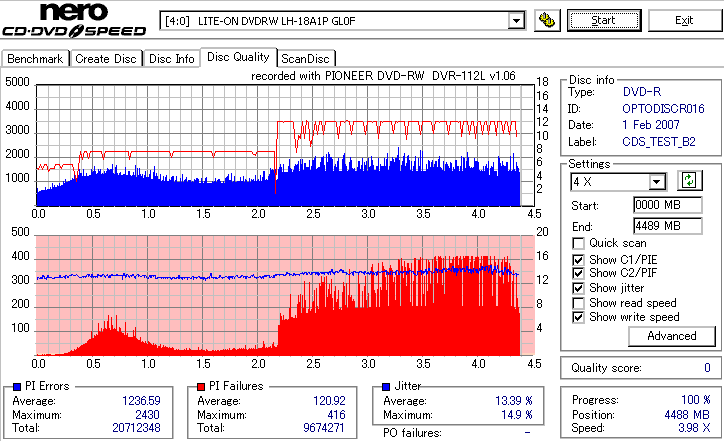Click PI Failures maximum 416
This screenshot has height=441, width=724.
[336, 415]
